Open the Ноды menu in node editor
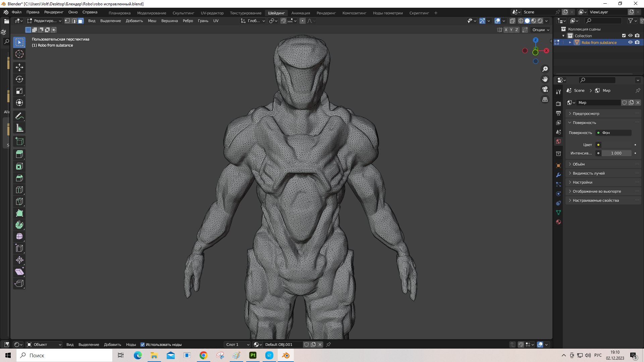 pyautogui.click(x=131, y=345)
